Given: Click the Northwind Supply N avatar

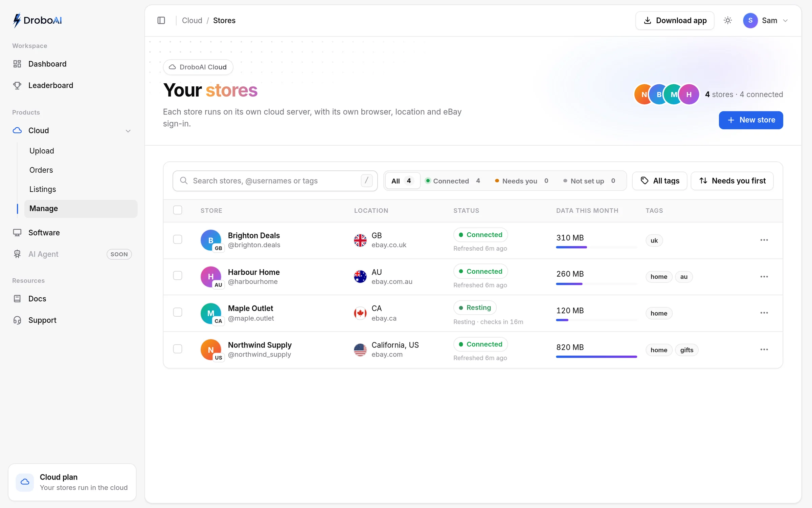Looking at the screenshot, I should tap(211, 350).
